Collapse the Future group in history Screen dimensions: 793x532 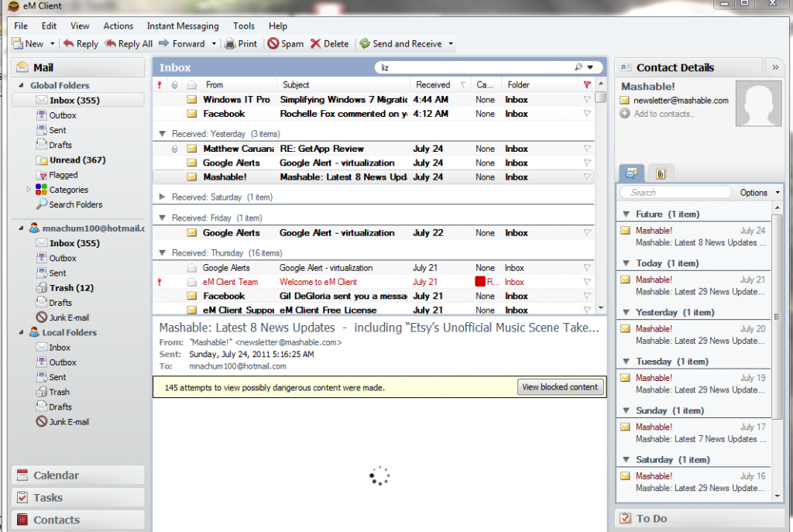tap(625, 214)
